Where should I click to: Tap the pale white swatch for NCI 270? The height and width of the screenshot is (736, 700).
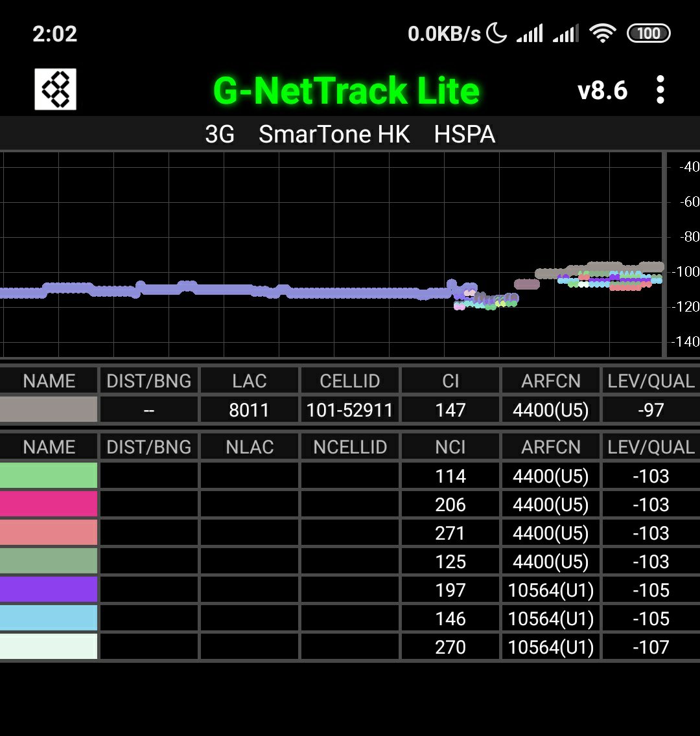(49, 647)
